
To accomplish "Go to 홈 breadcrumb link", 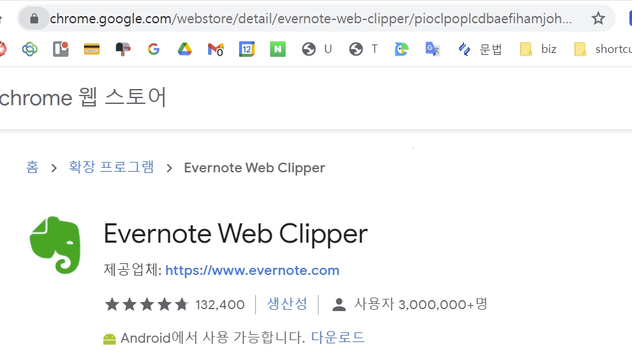I will tap(32, 167).
